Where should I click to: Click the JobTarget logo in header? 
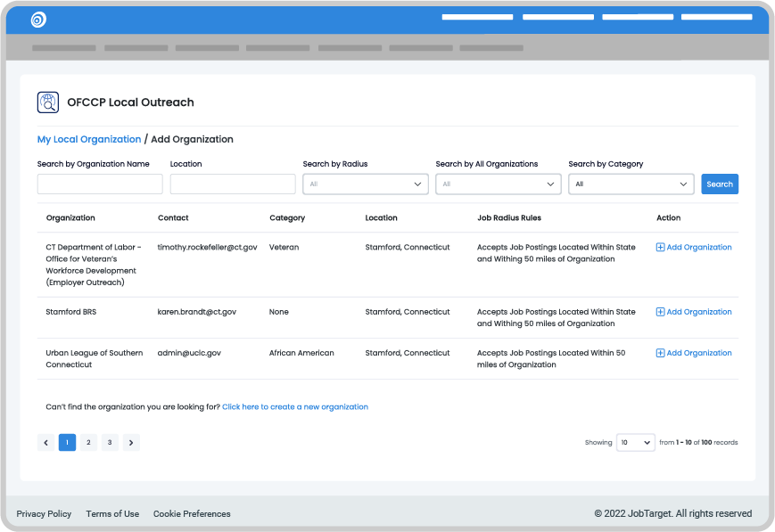[x=38, y=20]
